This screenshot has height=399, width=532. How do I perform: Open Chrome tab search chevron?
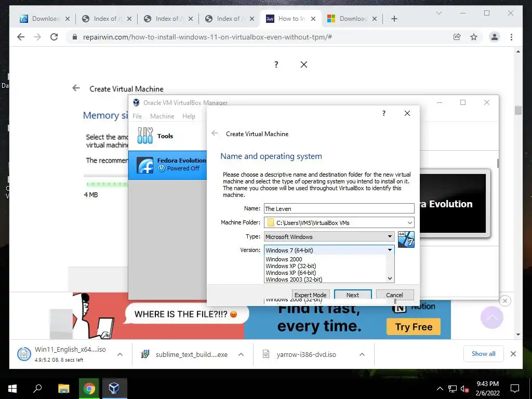pos(438,13)
